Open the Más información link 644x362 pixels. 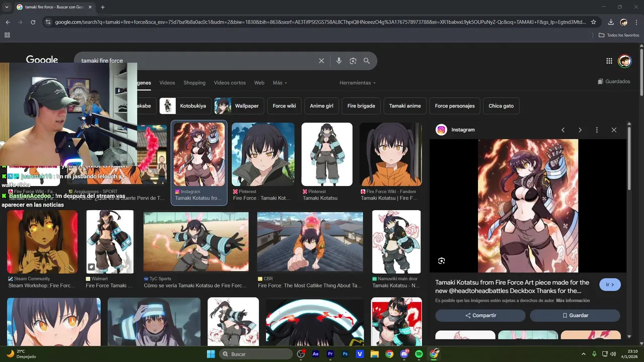[573, 301]
